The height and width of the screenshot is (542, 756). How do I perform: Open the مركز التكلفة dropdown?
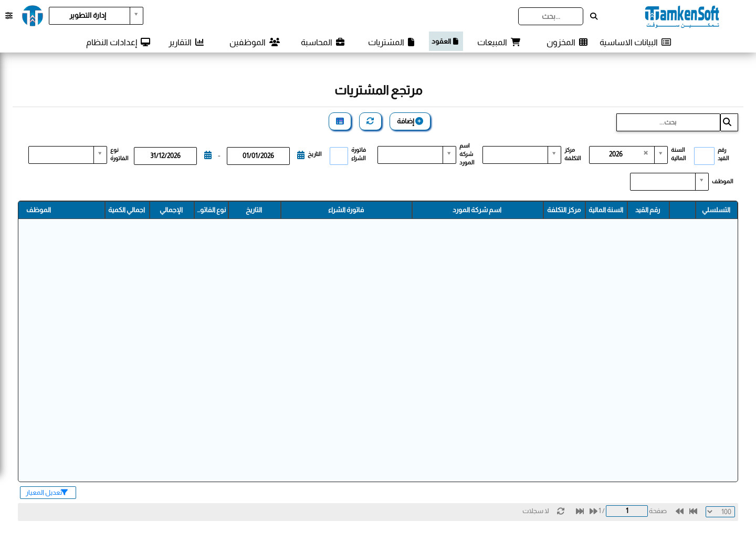pyautogui.click(x=522, y=155)
